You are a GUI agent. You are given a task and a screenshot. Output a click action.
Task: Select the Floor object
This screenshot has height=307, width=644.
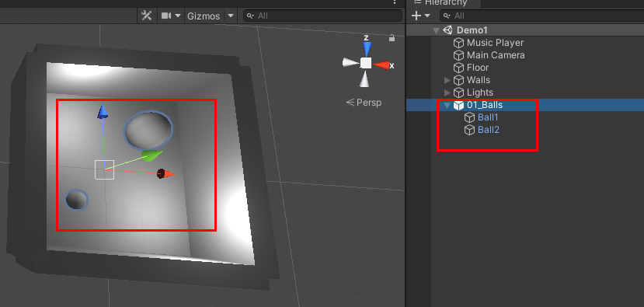pyautogui.click(x=478, y=68)
